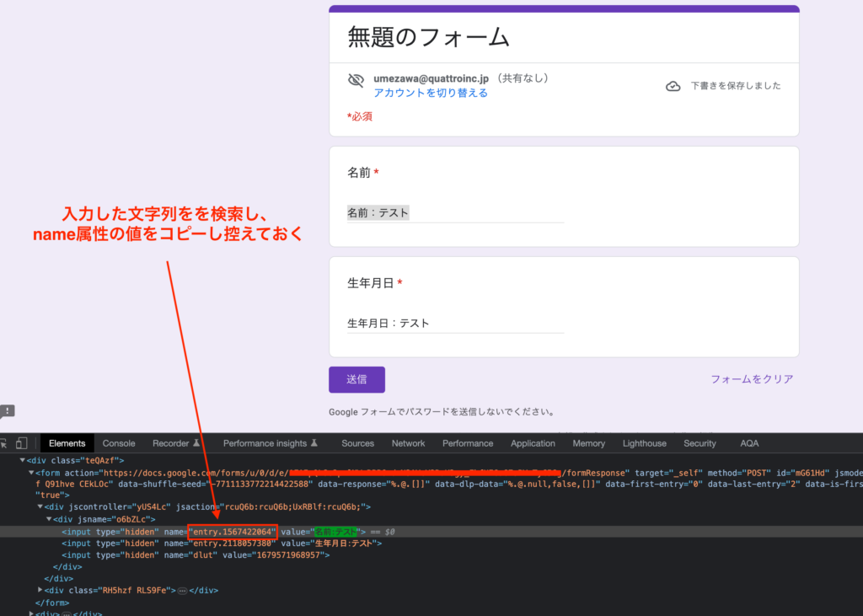Click the Google フォーム password warning text

(442, 412)
